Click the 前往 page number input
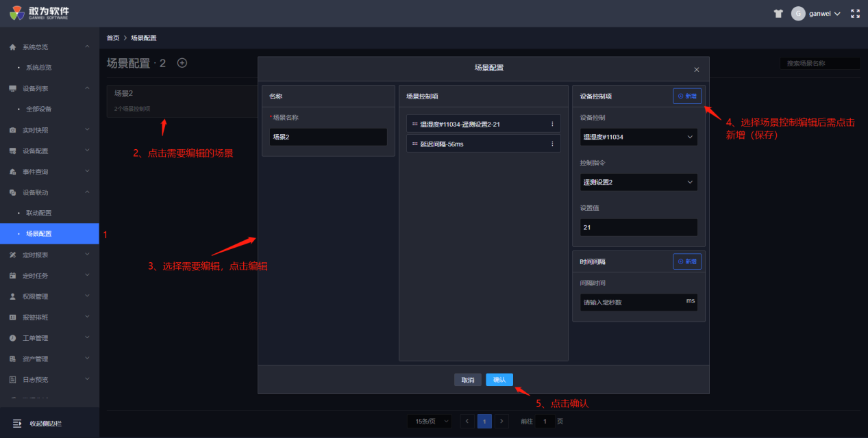This screenshot has width=868, height=438. 545,422
